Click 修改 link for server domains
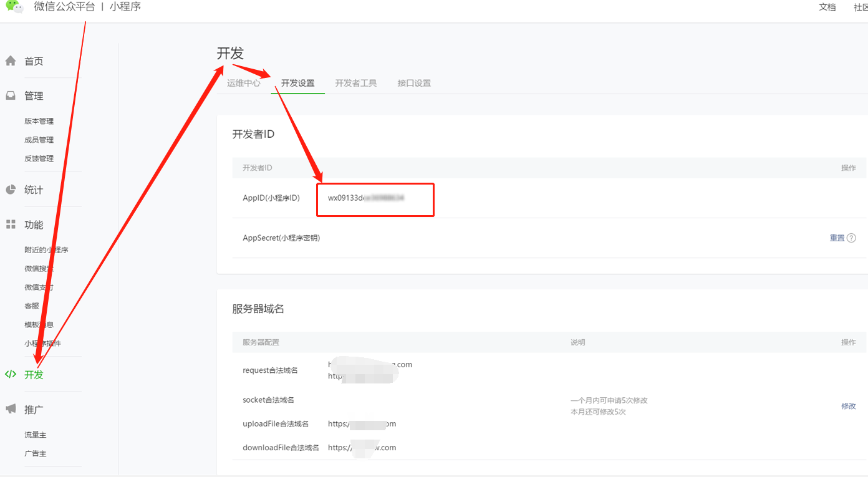The image size is (868, 477). tap(849, 406)
